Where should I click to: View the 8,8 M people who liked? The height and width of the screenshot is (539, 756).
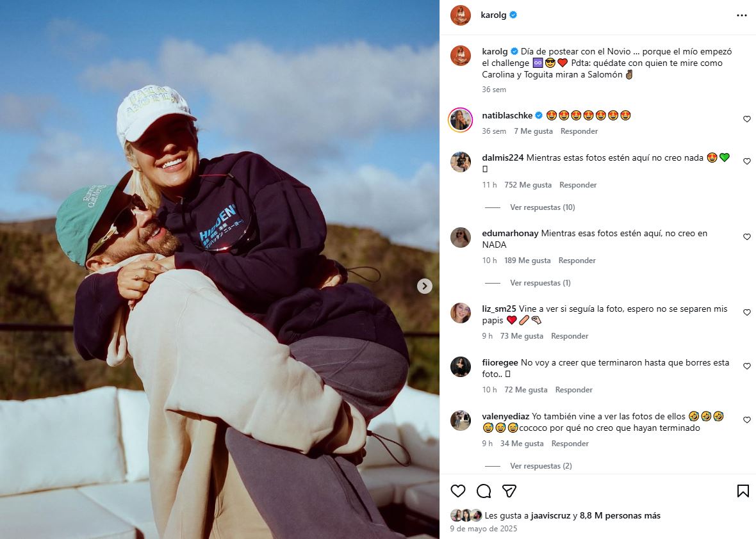(620, 516)
